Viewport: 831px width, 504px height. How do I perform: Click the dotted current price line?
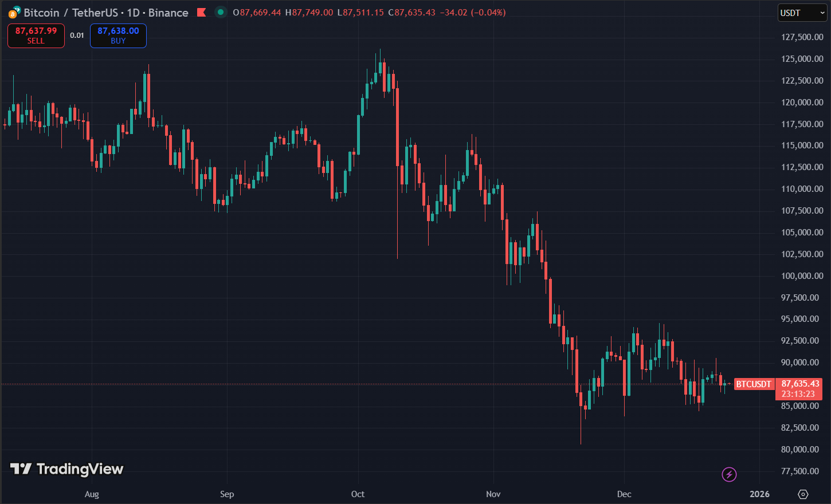tap(344, 384)
